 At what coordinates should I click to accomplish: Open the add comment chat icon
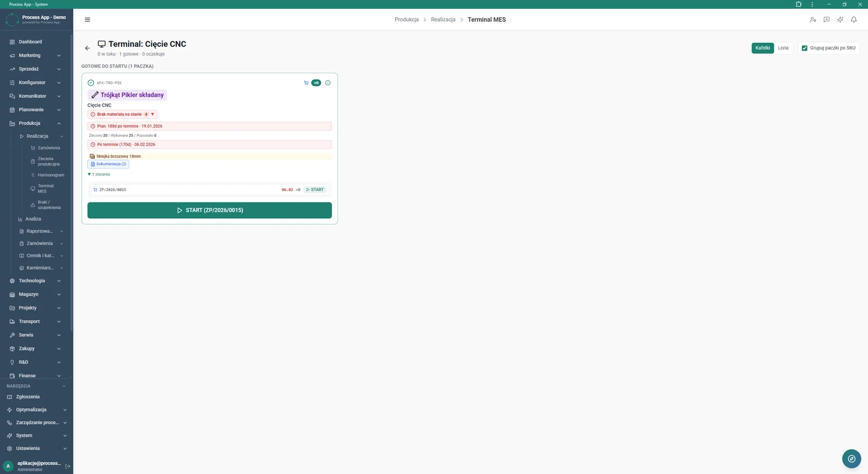[826, 20]
